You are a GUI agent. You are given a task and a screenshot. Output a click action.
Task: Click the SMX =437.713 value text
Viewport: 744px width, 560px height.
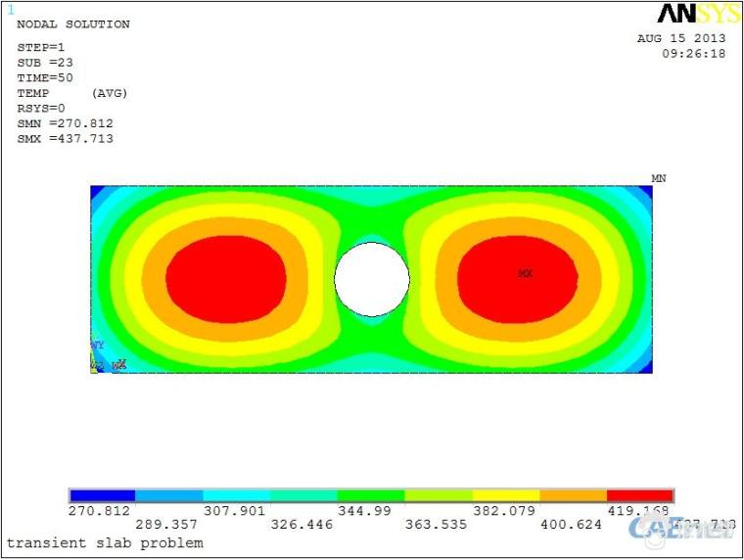[65, 139]
